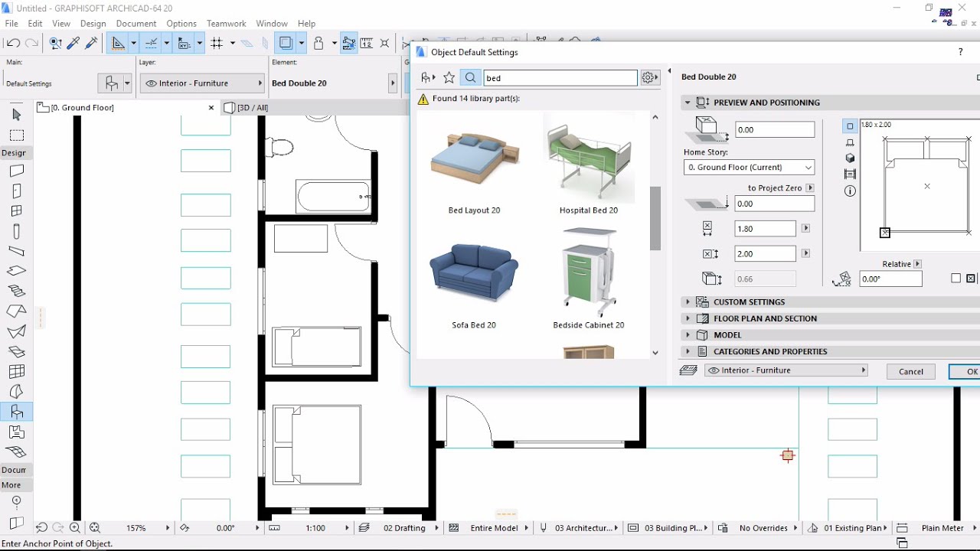Open Interior - Furniture layer dropdown in dialog
Screen dimensions: 980x551
tap(786, 370)
